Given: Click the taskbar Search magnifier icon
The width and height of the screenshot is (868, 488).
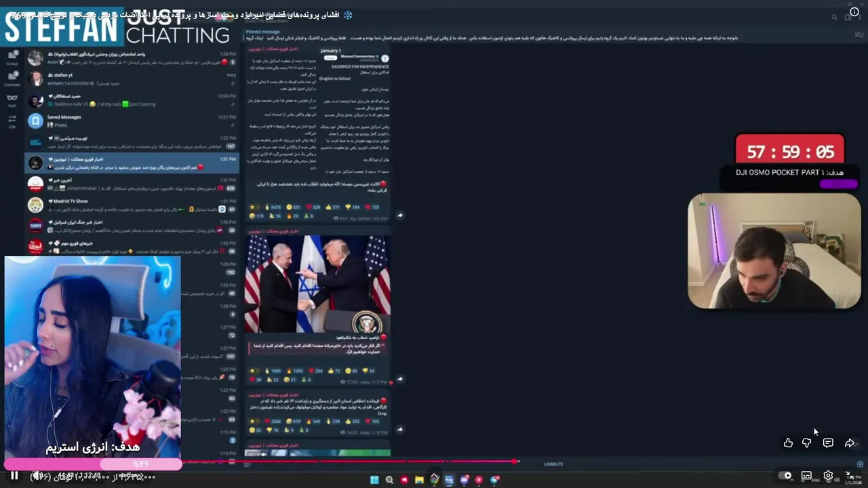Looking at the screenshot, I should 389,480.
